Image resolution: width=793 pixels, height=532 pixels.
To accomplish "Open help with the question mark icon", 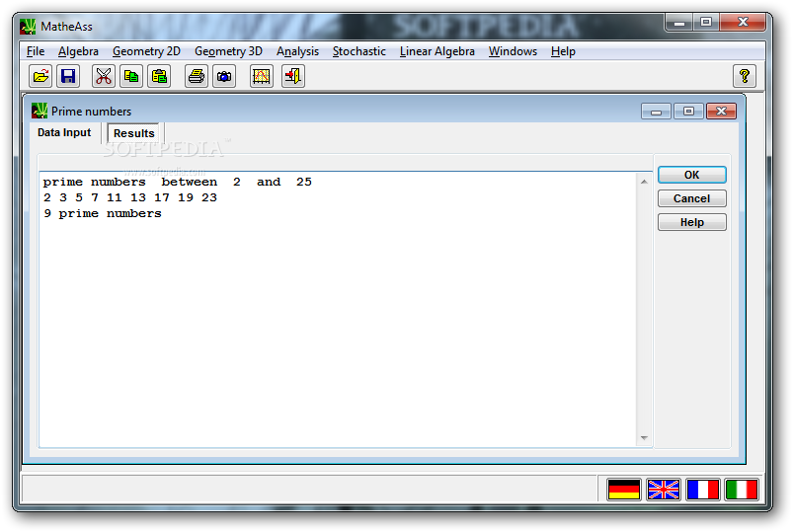I will 744,76.
